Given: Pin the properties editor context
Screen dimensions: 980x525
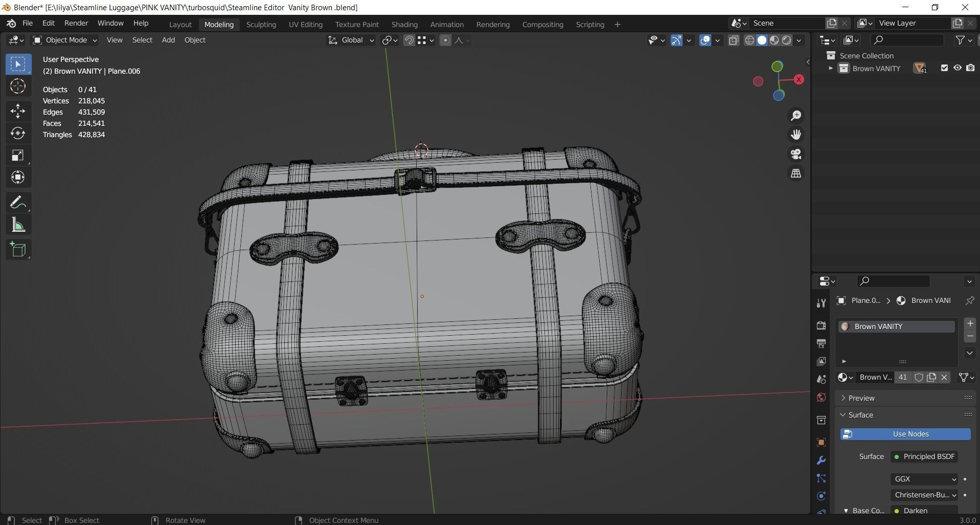Looking at the screenshot, I should 970,300.
